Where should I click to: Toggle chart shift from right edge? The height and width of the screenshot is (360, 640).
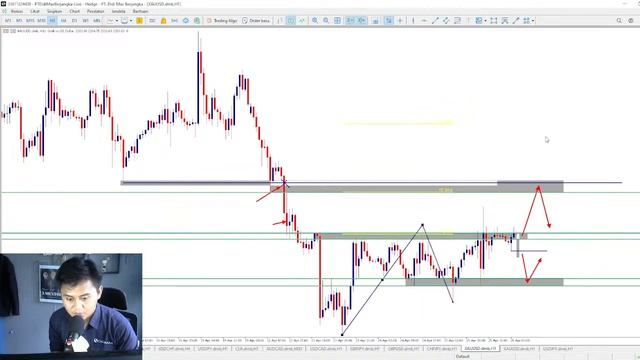pyautogui.click(x=362, y=20)
